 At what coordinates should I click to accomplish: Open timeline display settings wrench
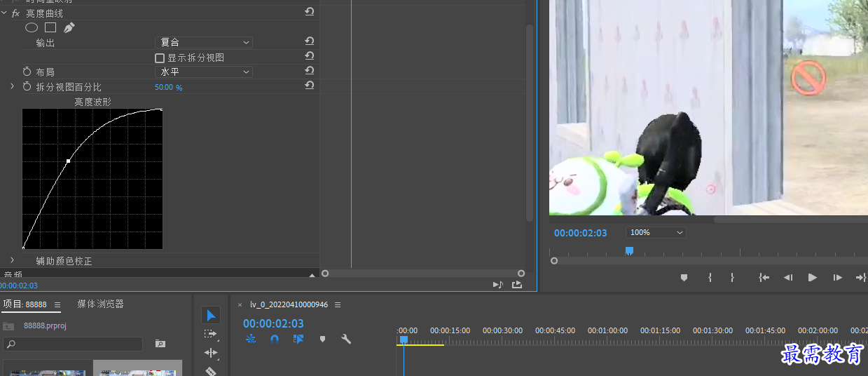click(346, 339)
